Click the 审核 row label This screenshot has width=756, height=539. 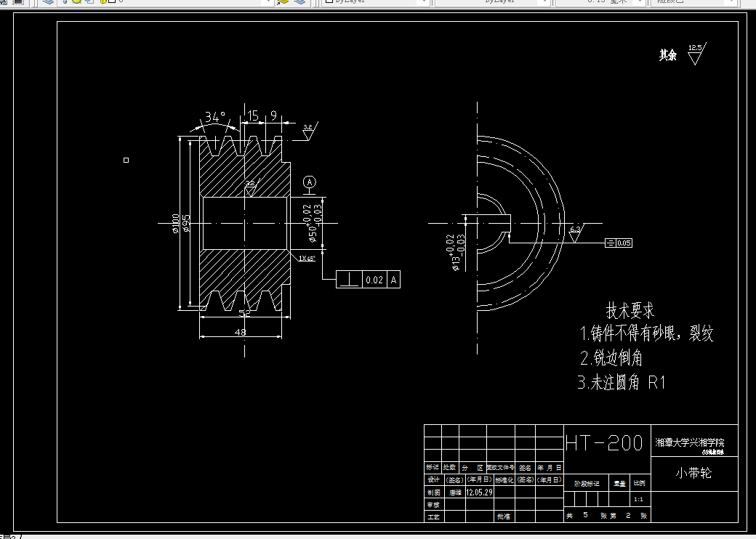click(x=433, y=505)
